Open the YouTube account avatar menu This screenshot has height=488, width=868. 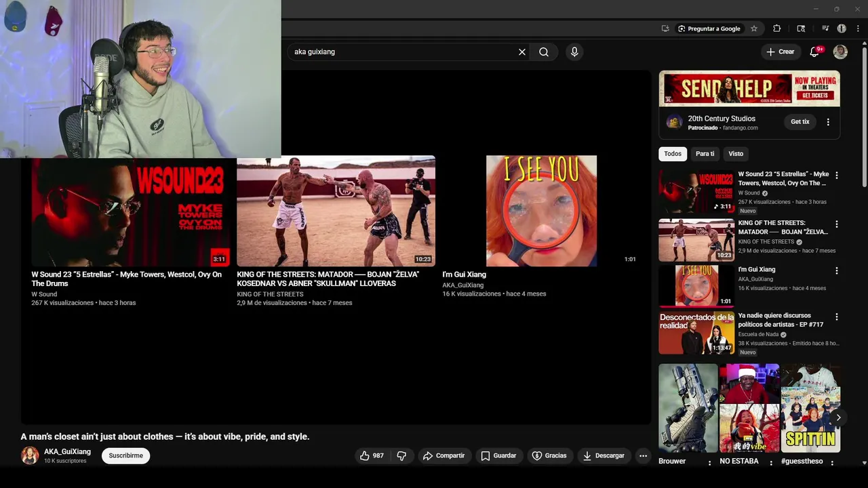click(x=840, y=52)
